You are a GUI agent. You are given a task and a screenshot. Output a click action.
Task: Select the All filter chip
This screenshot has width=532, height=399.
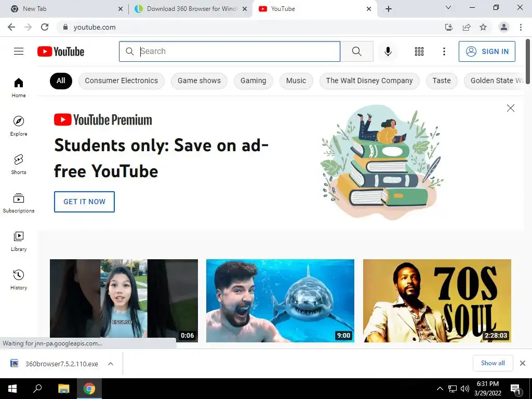point(61,81)
